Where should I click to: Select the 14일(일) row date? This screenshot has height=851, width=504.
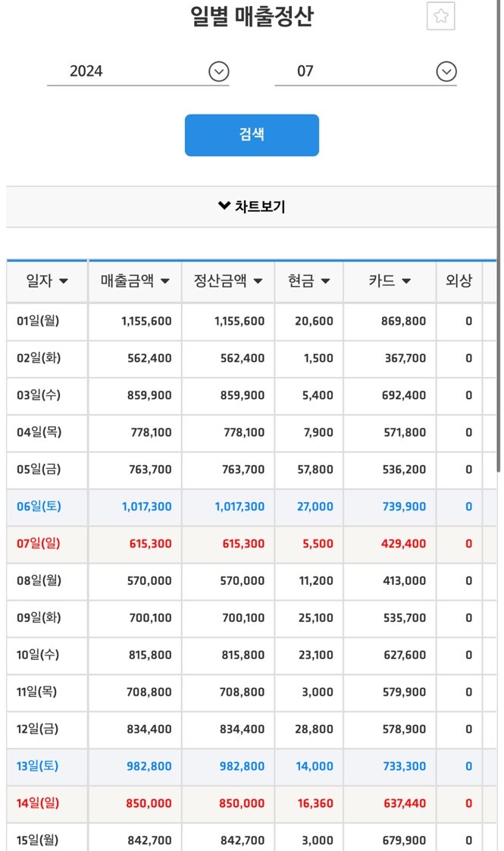pyautogui.click(x=38, y=803)
